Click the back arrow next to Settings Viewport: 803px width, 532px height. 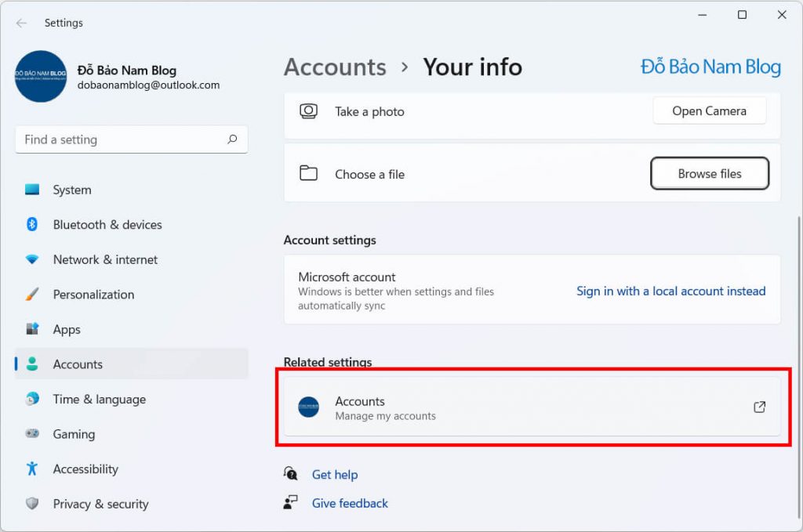[21, 23]
